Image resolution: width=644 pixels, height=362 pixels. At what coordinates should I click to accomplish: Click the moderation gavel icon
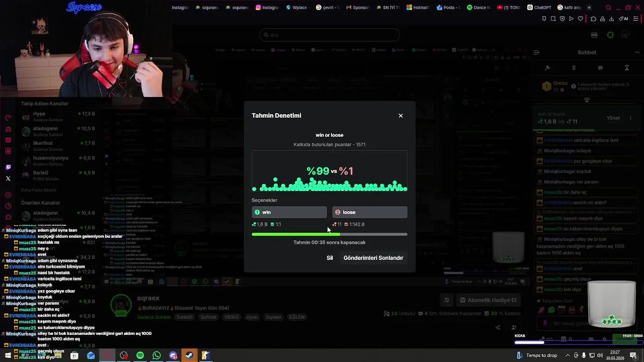(x=547, y=68)
